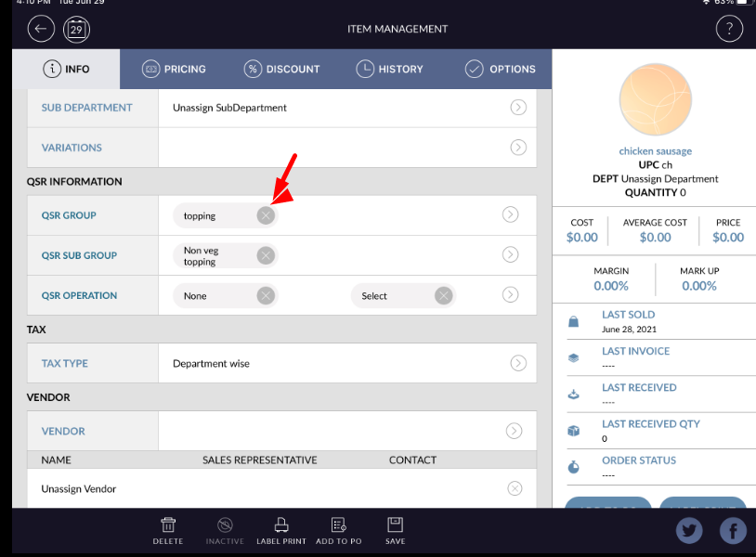The width and height of the screenshot is (756, 557).
Task: Click the Add to PO icon
Action: (x=338, y=530)
